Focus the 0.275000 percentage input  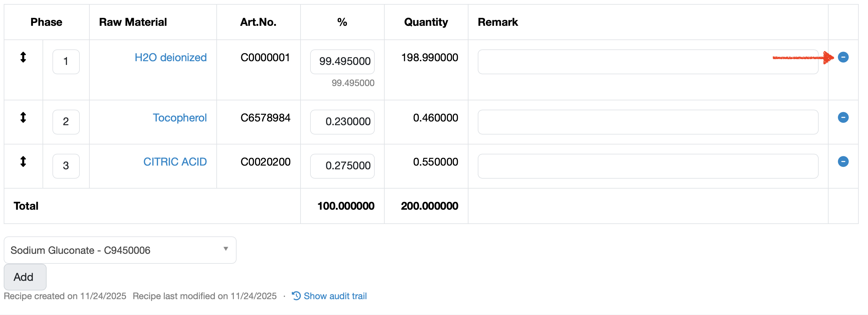click(342, 166)
